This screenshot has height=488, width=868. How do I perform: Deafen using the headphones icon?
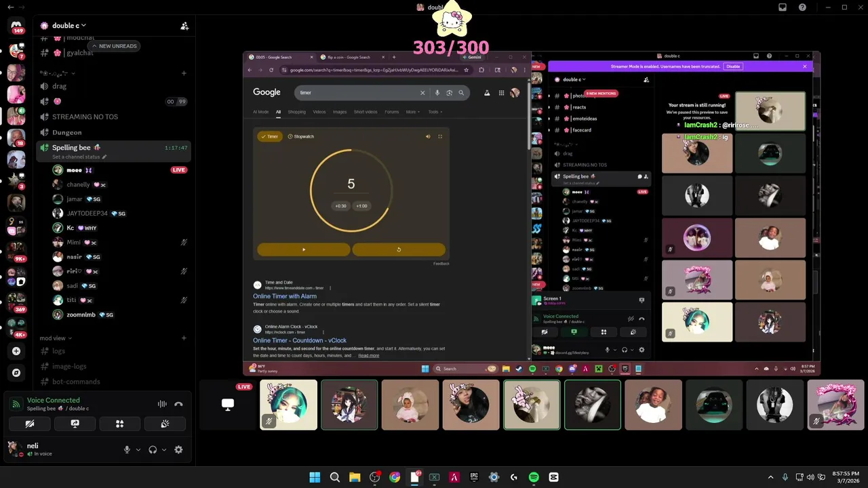coord(153,449)
